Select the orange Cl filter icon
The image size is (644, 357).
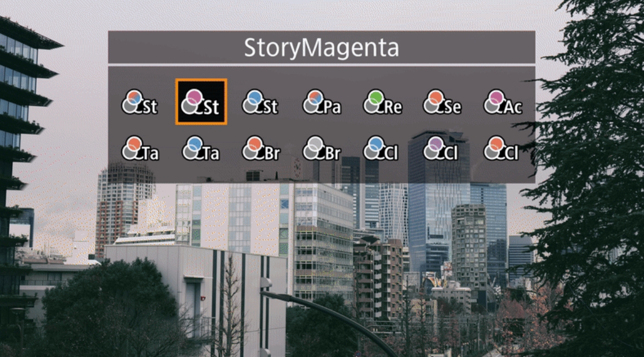501,148
